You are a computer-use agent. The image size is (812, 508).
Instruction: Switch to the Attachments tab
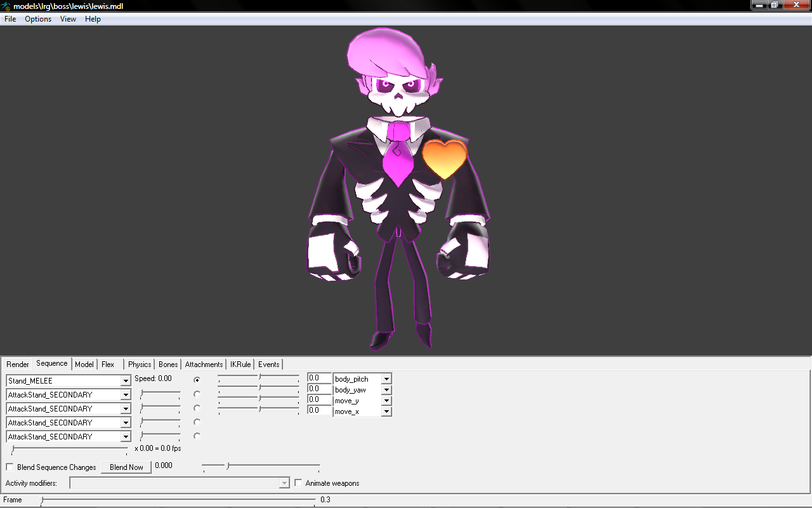(204, 364)
